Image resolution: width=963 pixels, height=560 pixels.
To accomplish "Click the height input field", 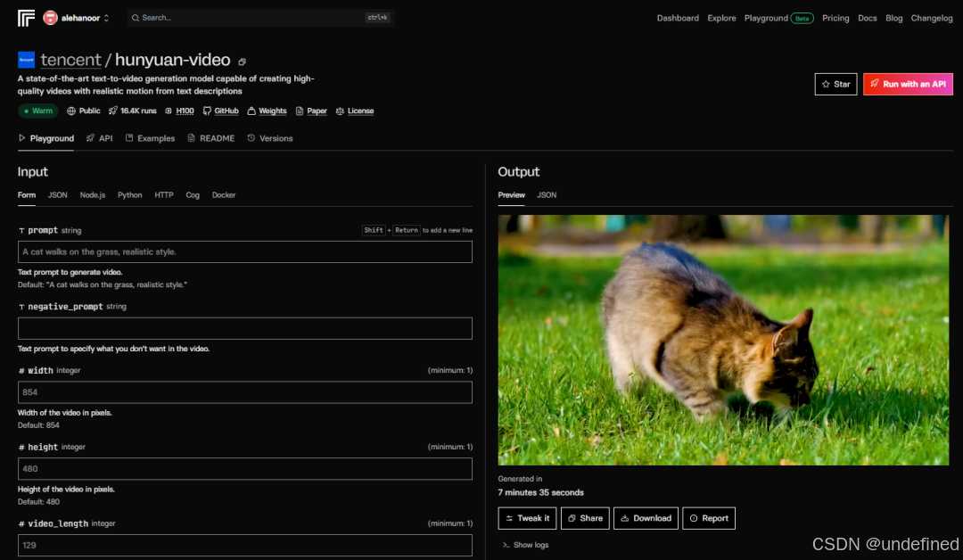I will pos(245,469).
